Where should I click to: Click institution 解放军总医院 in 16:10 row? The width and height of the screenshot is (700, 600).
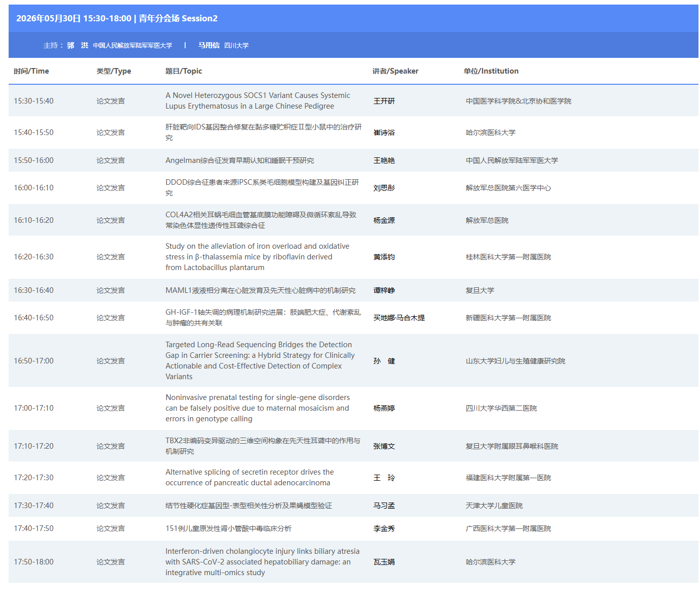[x=487, y=220]
